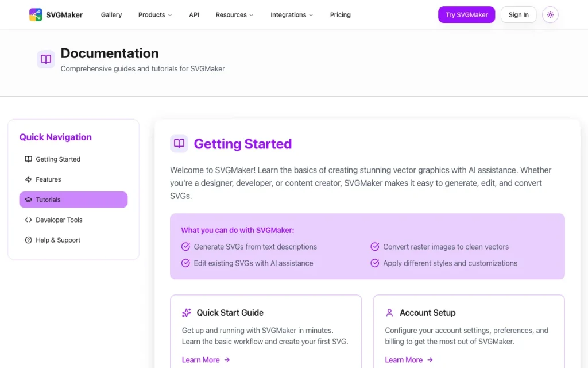
Task: Click the code brackets Developer Tools icon
Action: point(29,220)
